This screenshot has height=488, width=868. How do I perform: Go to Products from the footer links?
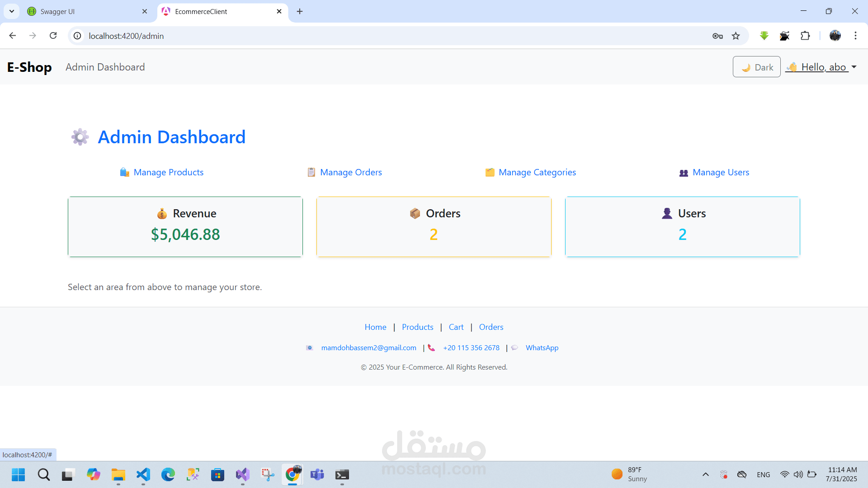click(x=417, y=327)
